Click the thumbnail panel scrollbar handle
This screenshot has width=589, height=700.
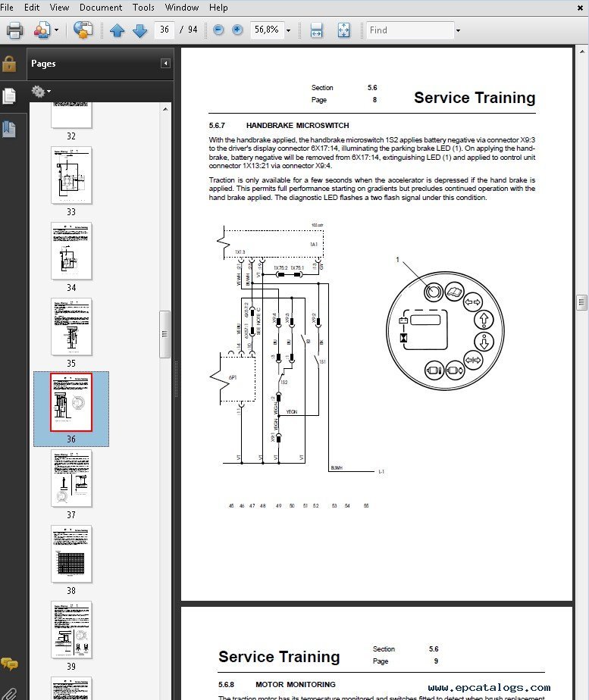pos(164,334)
